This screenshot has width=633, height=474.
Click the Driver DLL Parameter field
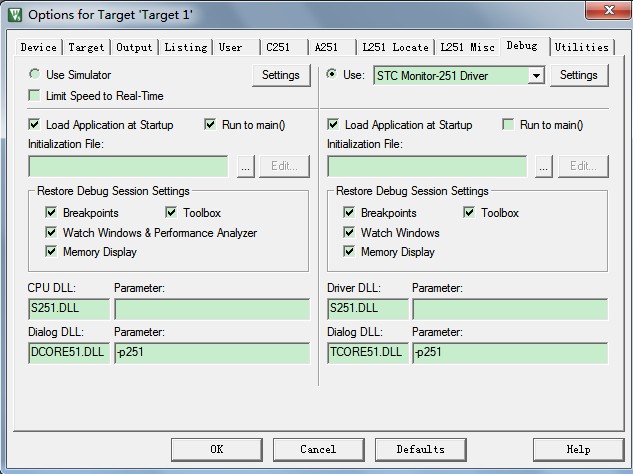pos(510,309)
